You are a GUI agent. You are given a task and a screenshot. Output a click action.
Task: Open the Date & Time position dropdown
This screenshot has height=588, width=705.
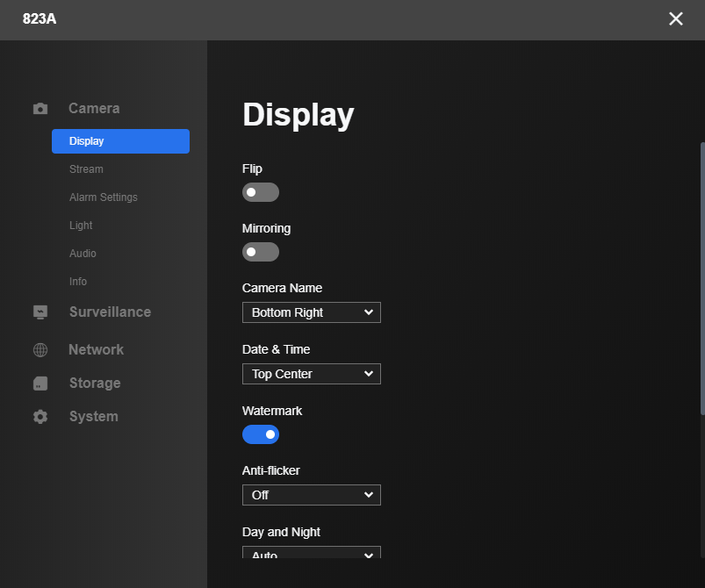pyautogui.click(x=312, y=374)
